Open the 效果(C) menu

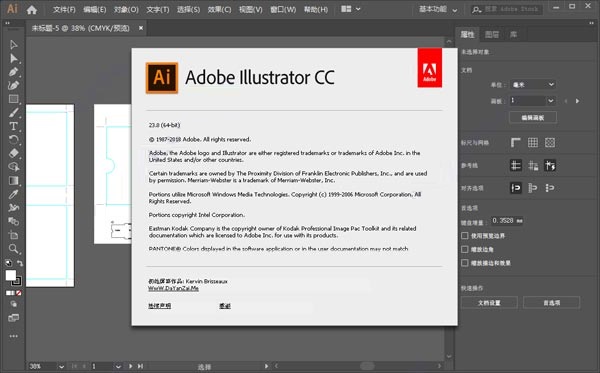(x=219, y=10)
